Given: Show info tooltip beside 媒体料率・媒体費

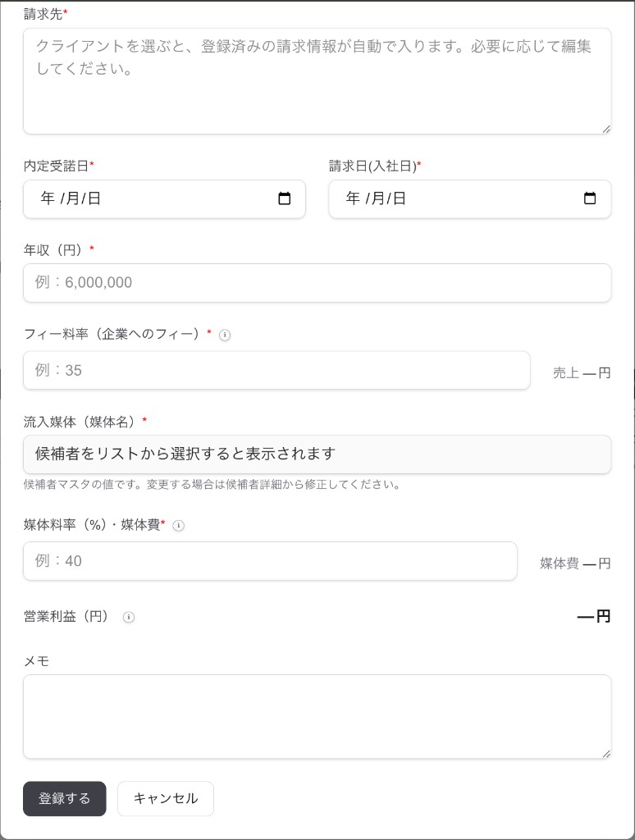Looking at the screenshot, I should 179,526.
